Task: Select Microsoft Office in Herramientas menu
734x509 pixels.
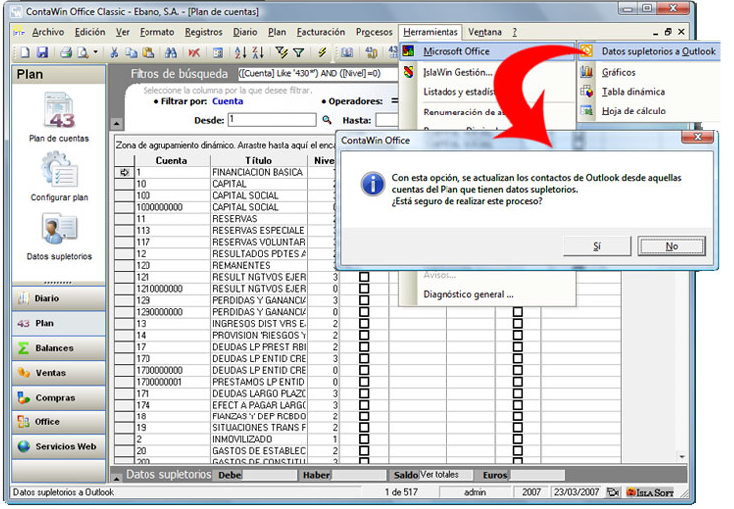Action: pos(487,52)
